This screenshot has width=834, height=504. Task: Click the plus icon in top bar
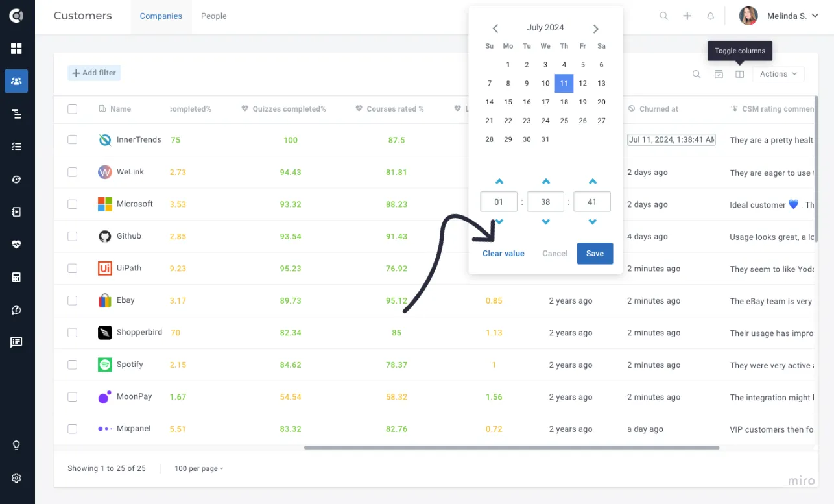tap(687, 16)
